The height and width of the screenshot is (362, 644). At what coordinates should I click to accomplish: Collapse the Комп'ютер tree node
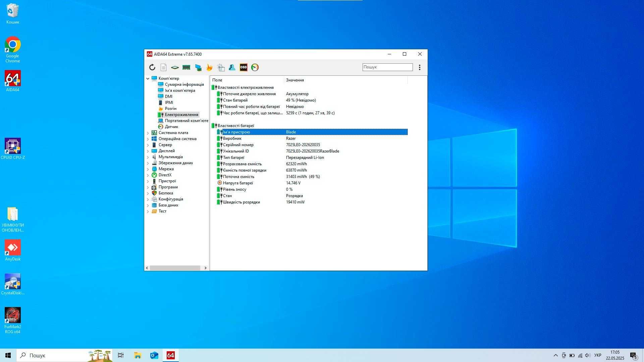tap(148, 78)
